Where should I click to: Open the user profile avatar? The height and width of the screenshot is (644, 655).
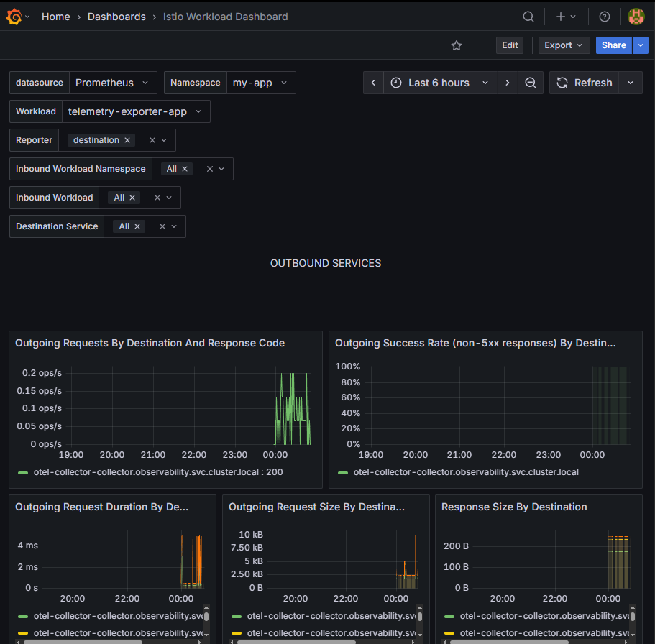click(636, 17)
